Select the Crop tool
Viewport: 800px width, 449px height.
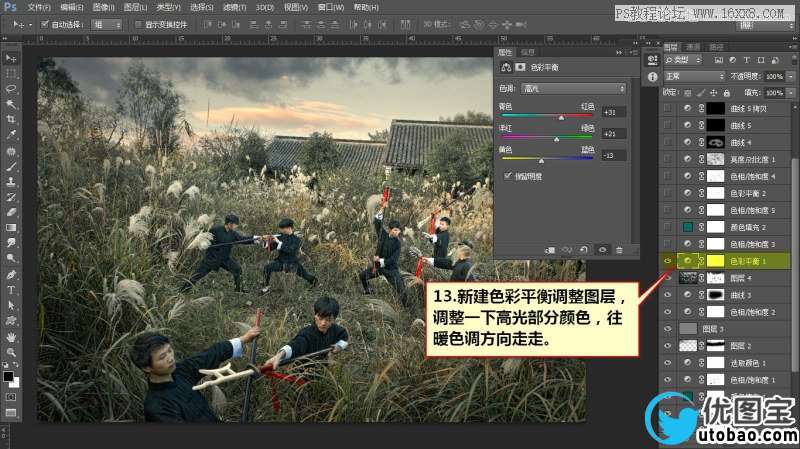[11, 119]
